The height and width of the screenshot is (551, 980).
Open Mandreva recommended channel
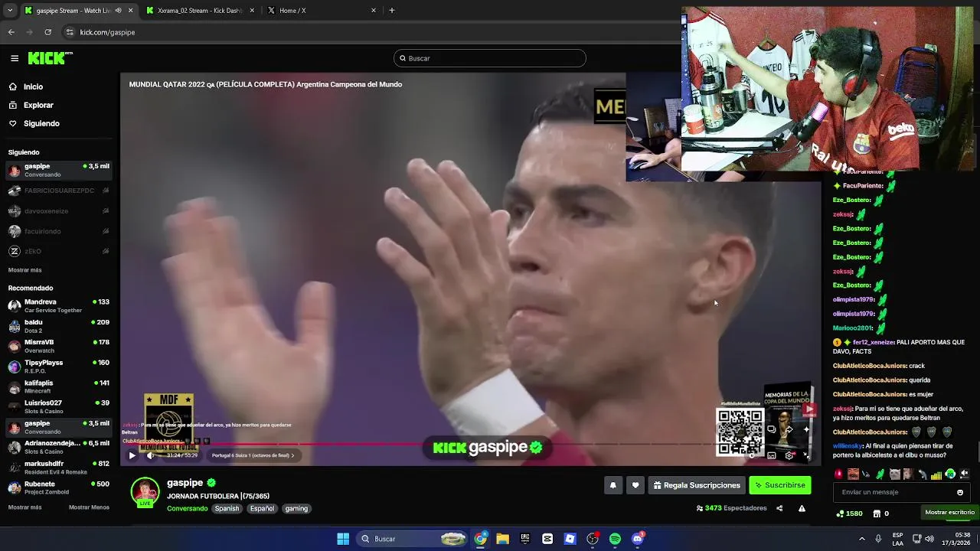[x=58, y=306]
